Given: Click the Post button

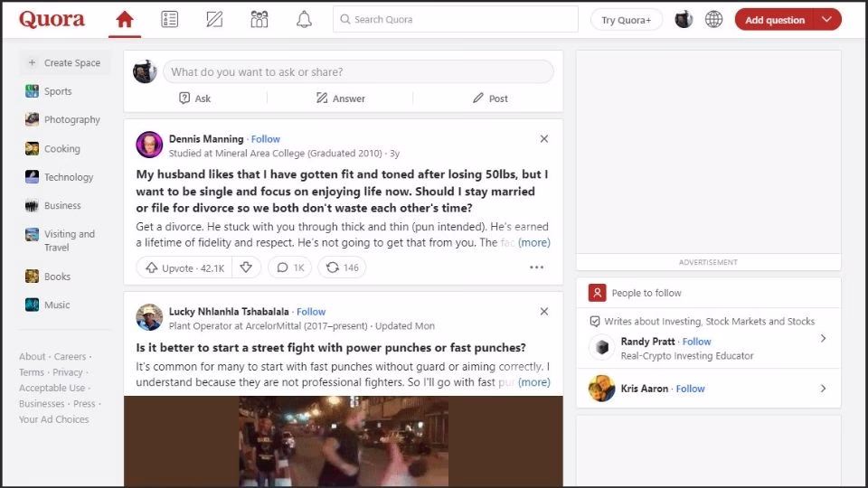Looking at the screenshot, I should 490,99.
